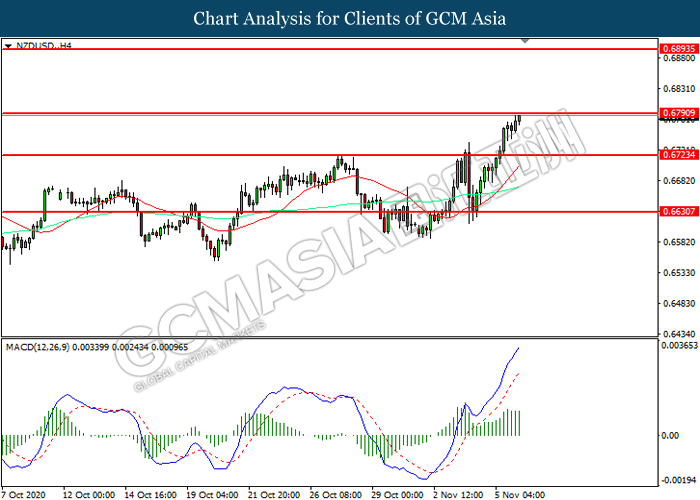Click the 26 Oct 08:00 time label
Image resolution: width=700 pixels, height=500 pixels.
(335, 495)
